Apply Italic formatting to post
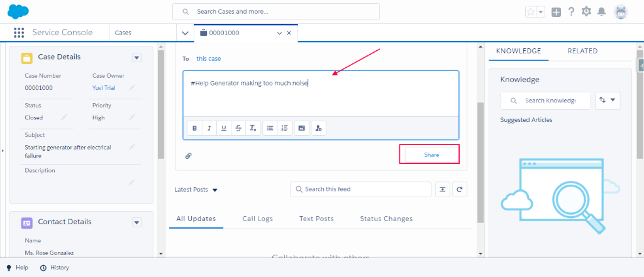Image resolution: width=644 pixels, height=277 pixels. point(209,128)
